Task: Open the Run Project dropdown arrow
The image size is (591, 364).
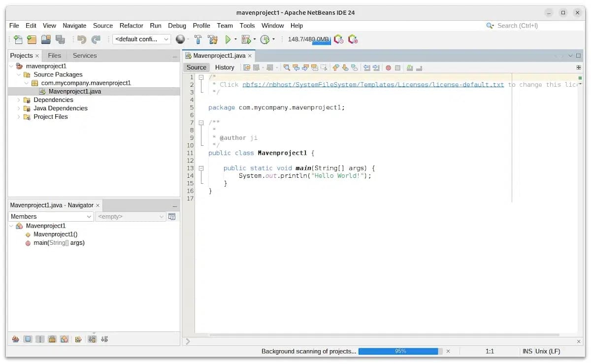Action: (x=235, y=39)
